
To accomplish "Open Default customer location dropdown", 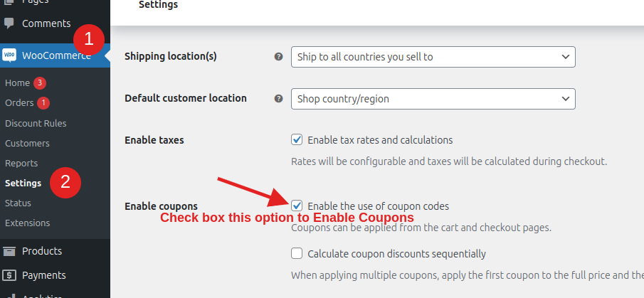I will [433, 99].
